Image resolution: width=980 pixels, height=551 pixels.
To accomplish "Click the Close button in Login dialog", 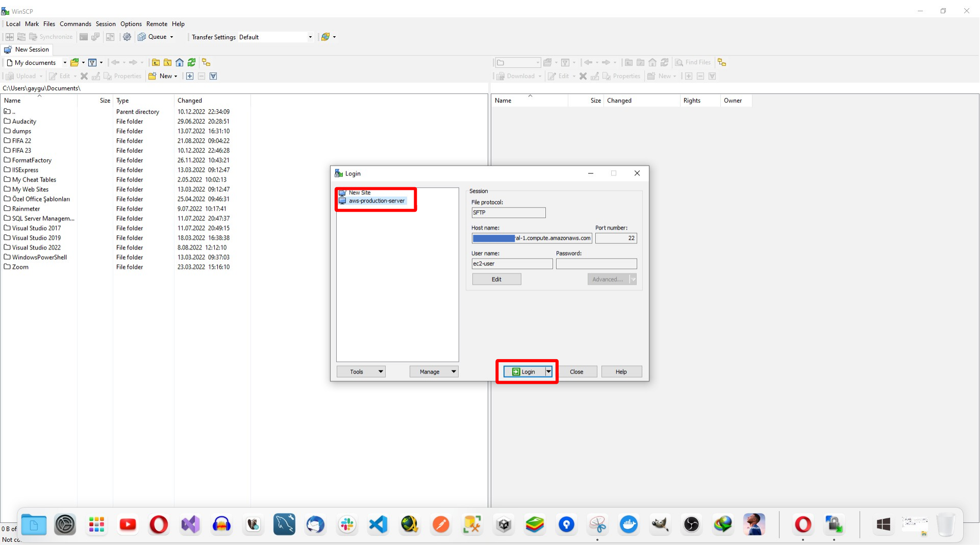I will tap(576, 372).
